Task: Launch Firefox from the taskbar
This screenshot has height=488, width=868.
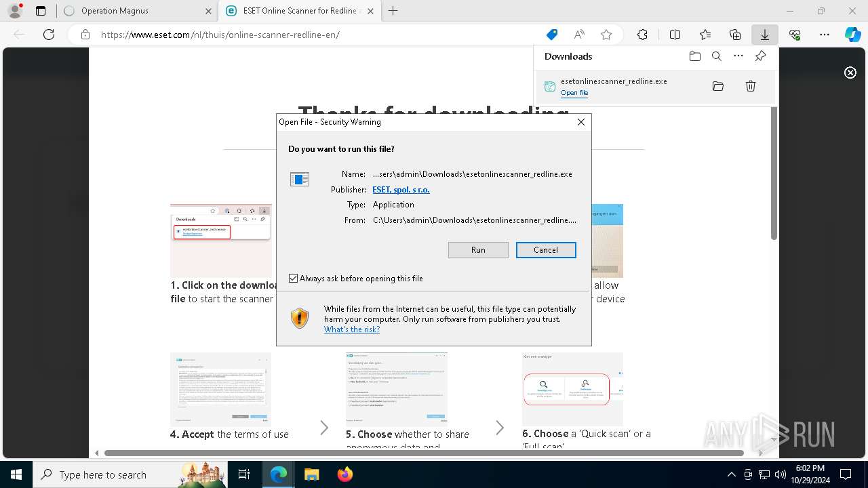Action: tap(344, 474)
